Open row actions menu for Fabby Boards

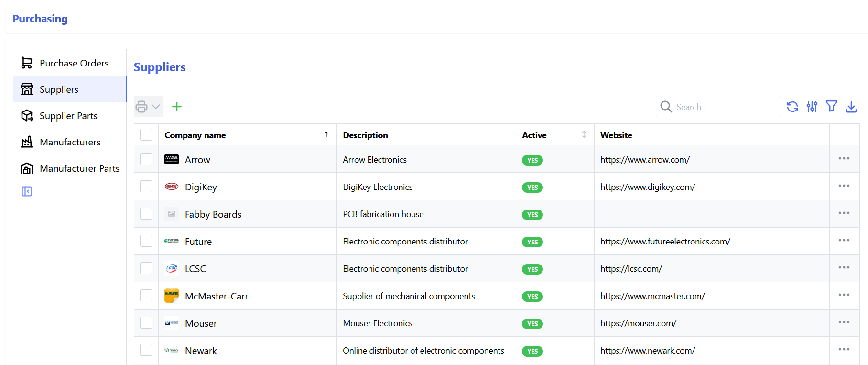click(x=844, y=213)
